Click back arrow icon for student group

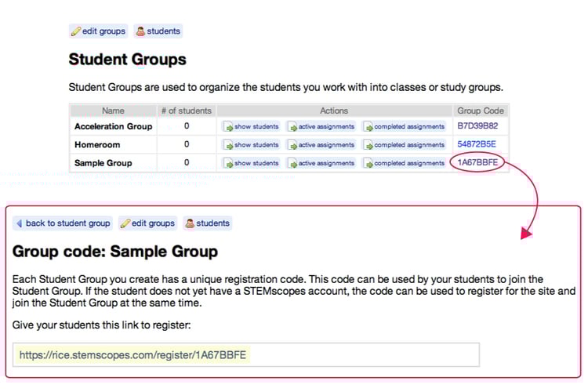pyautogui.click(x=20, y=223)
